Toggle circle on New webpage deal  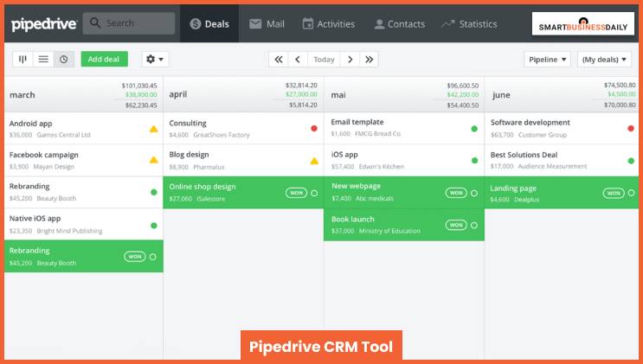click(x=474, y=193)
